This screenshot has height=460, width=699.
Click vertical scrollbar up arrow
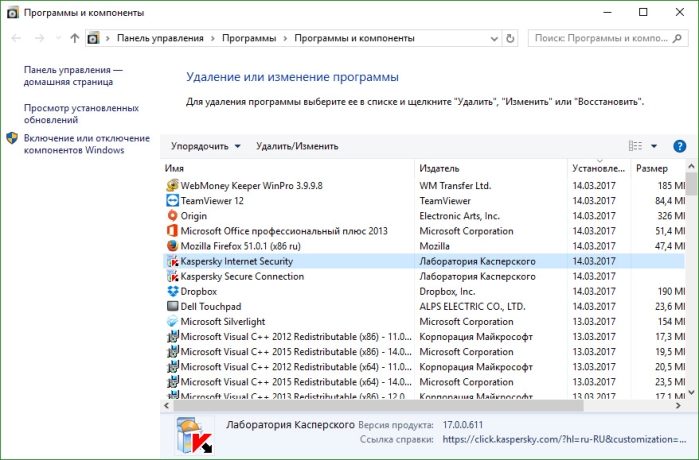(691, 166)
